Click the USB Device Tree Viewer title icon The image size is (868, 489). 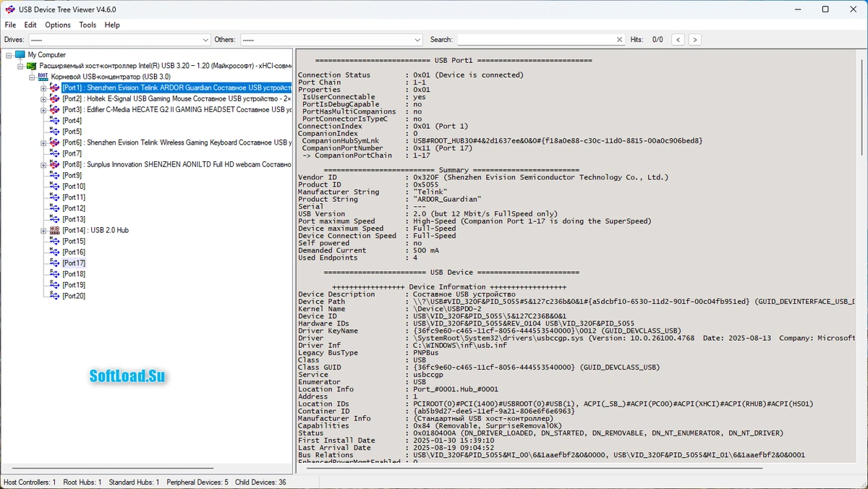point(9,9)
